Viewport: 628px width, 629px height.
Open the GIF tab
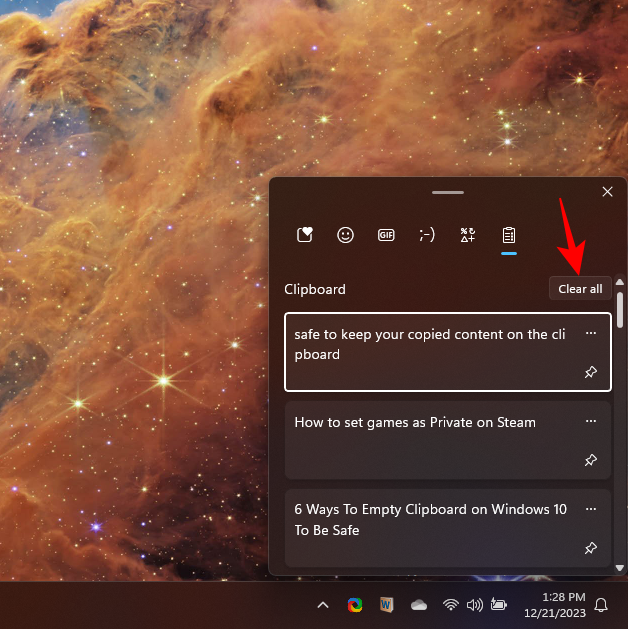click(x=386, y=235)
